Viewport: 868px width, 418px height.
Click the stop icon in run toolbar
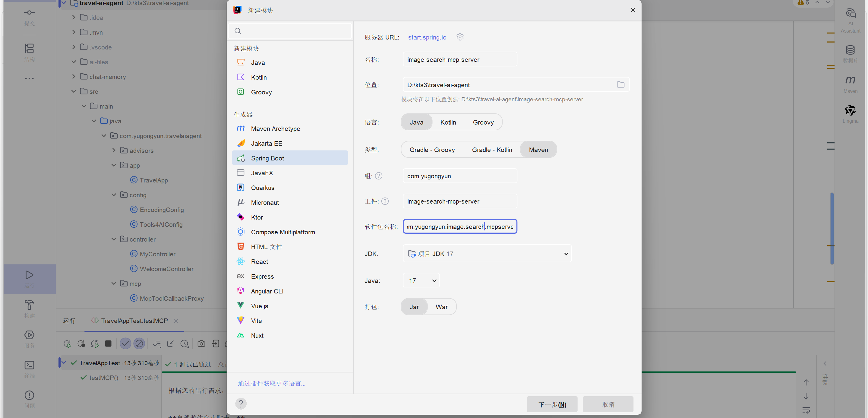point(108,344)
